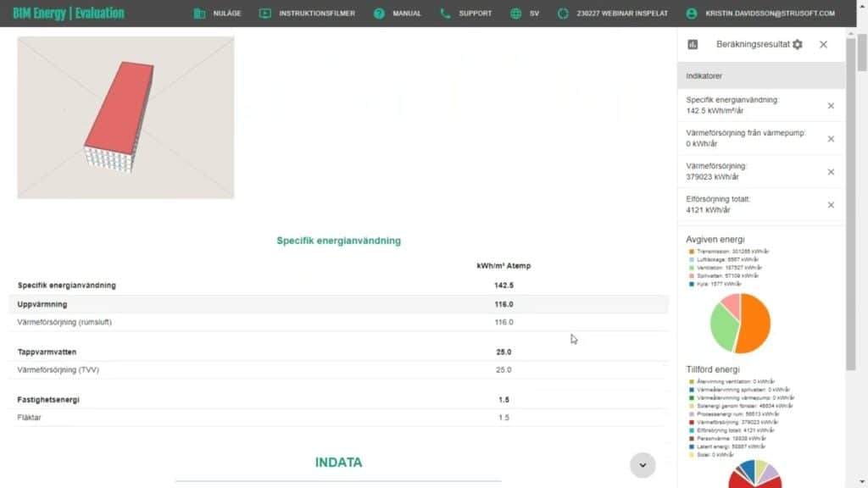Select the Uppvärmning table row
Viewport: 868px width, 488px height.
click(x=338, y=304)
